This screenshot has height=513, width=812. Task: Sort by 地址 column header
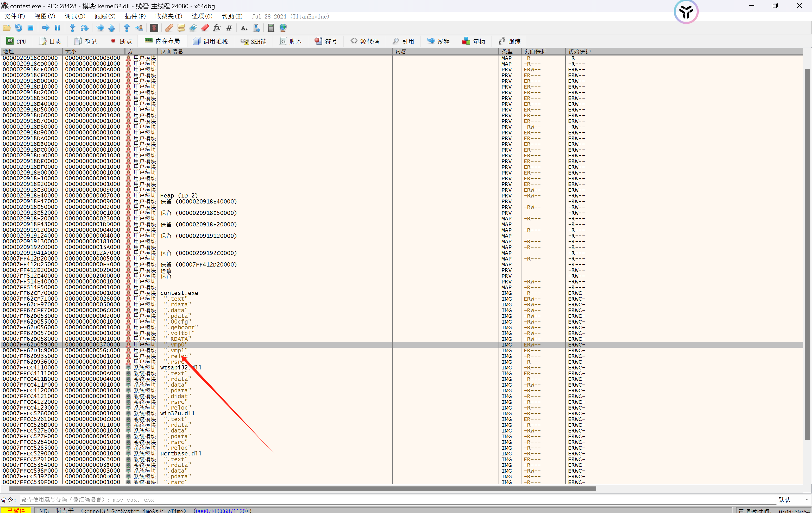(31, 51)
